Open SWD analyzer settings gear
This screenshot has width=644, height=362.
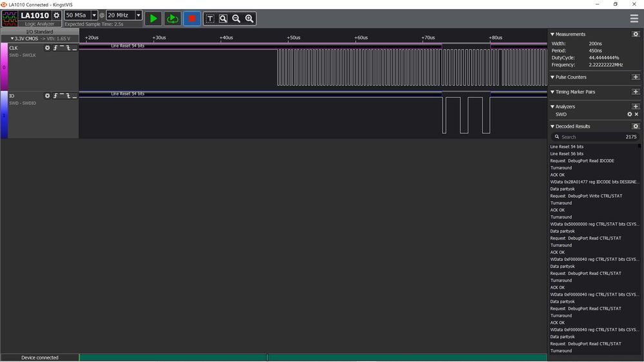click(630, 114)
